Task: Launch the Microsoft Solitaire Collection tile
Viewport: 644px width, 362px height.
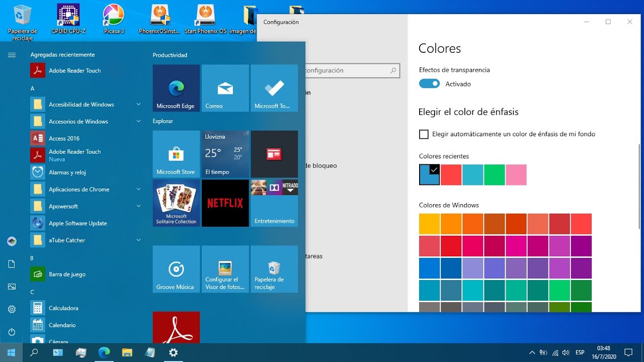Action: (176, 203)
